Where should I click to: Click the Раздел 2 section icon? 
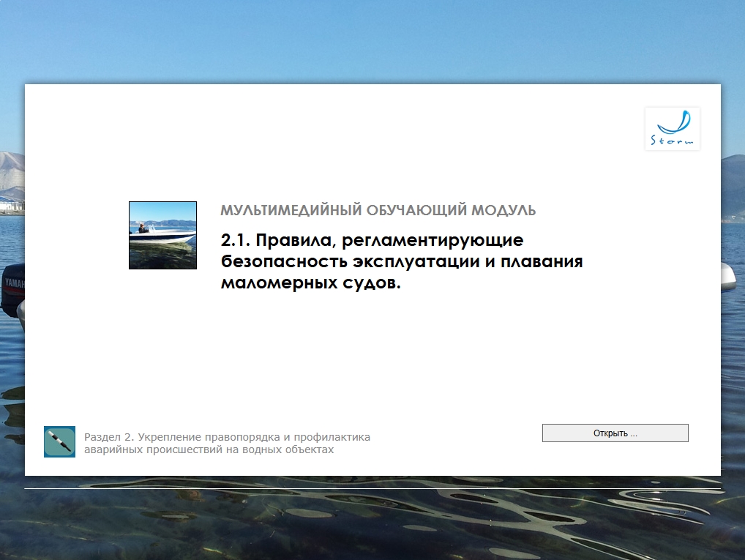(x=59, y=441)
